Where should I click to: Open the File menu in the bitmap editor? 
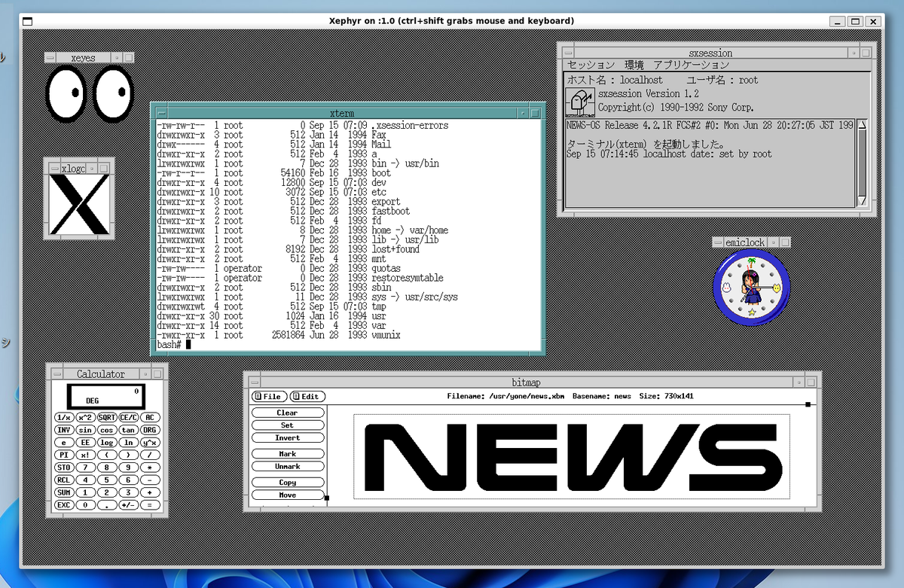pyautogui.click(x=268, y=396)
